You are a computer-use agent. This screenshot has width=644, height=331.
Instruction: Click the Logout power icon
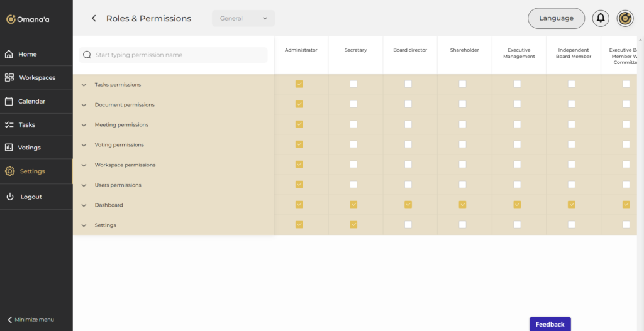pos(10,197)
